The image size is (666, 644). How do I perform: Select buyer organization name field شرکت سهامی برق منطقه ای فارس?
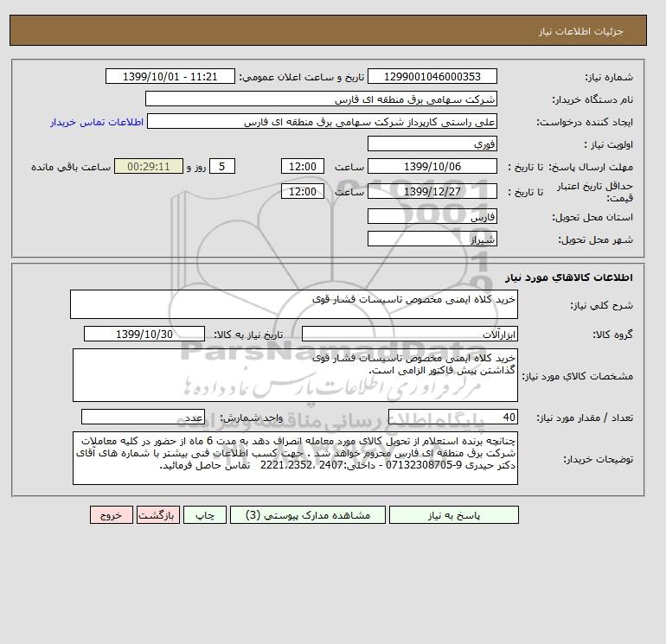click(x=321, y=99)
